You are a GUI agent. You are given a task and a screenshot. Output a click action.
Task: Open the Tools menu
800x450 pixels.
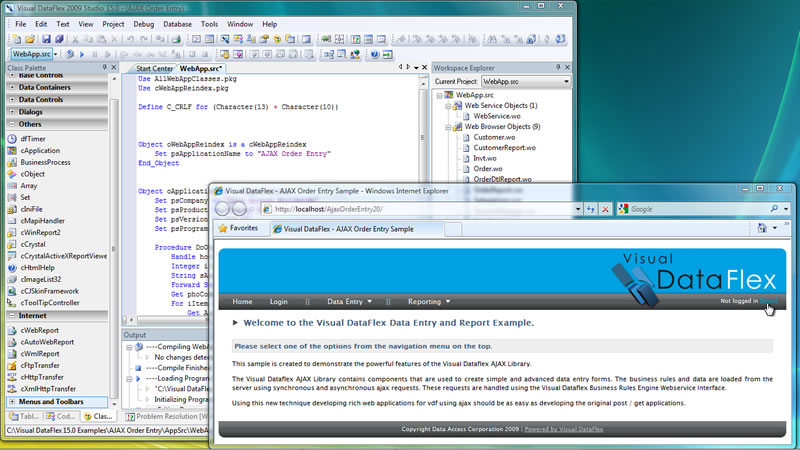coord(209,24)
